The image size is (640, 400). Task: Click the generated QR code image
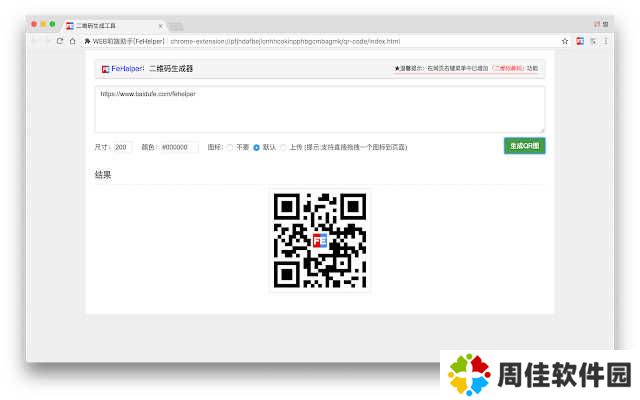320,241
